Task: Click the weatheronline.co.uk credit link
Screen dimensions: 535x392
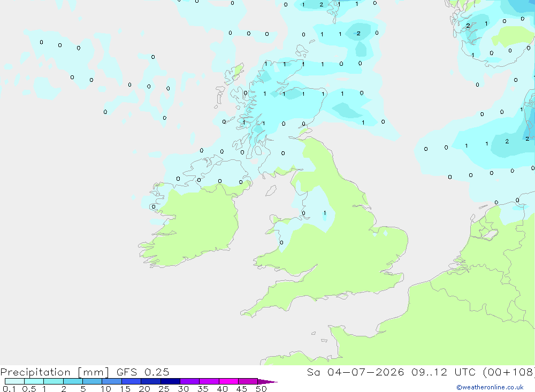Action: (x=490, y=387)
